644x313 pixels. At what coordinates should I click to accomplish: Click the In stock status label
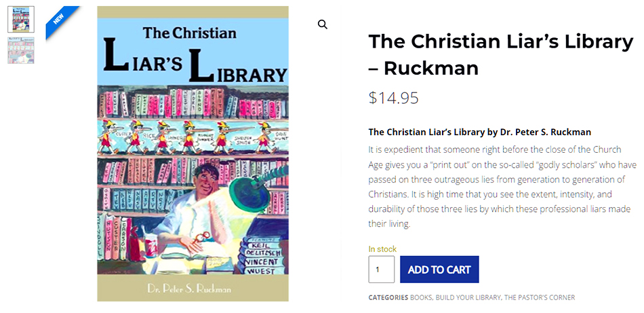click(382, 249)
